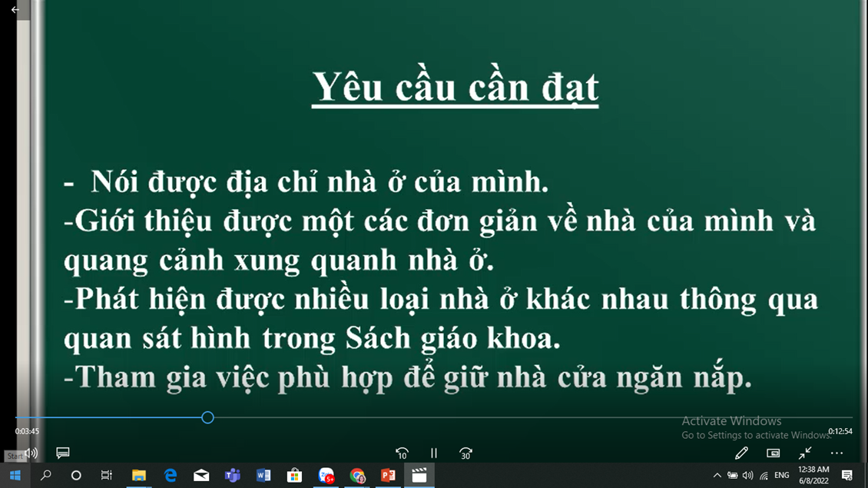
Task: Click the volume speaker icon in player
Action: point(31,453)
